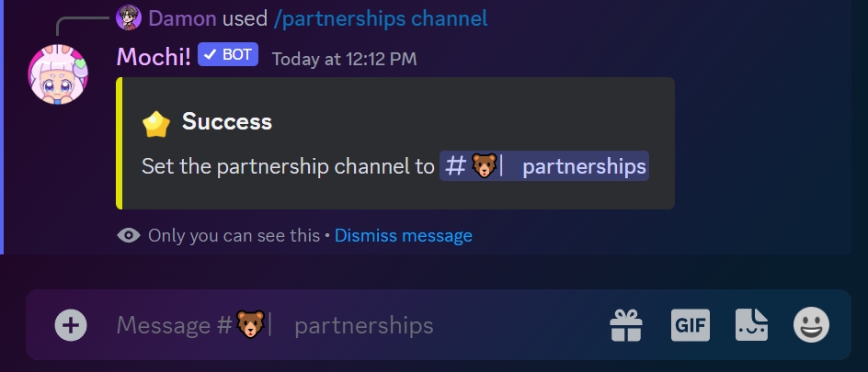Open the sticker picker icon
This screenshot has width=868, height=372.
752,325
